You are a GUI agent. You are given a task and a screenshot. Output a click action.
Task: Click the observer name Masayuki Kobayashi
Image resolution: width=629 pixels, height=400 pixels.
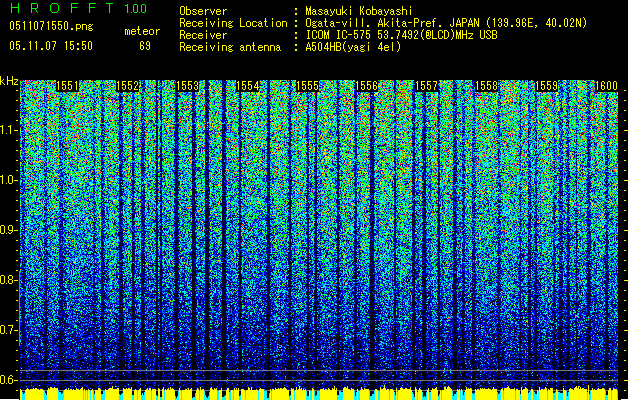359,11
